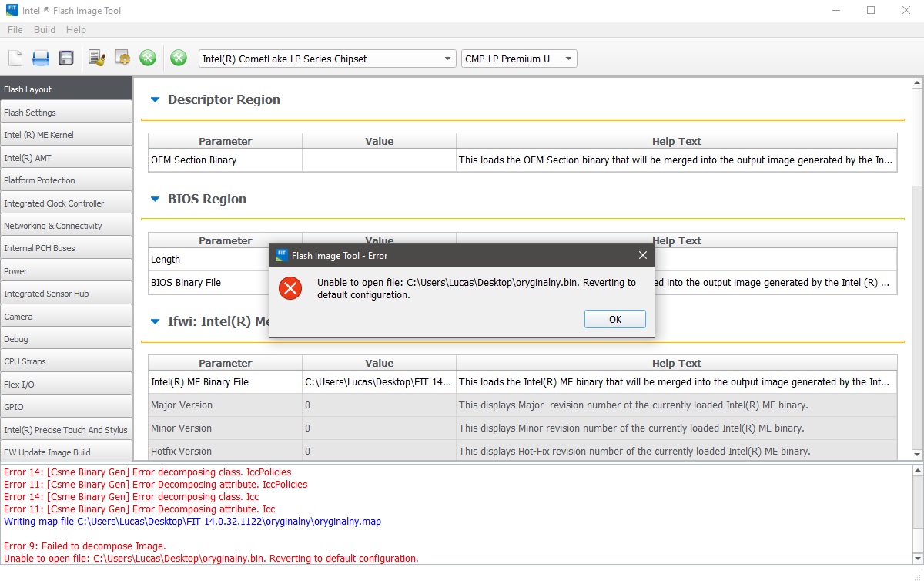Open the File menu
The width and height of the screenshot is (924, 581).
click(15, 30)
